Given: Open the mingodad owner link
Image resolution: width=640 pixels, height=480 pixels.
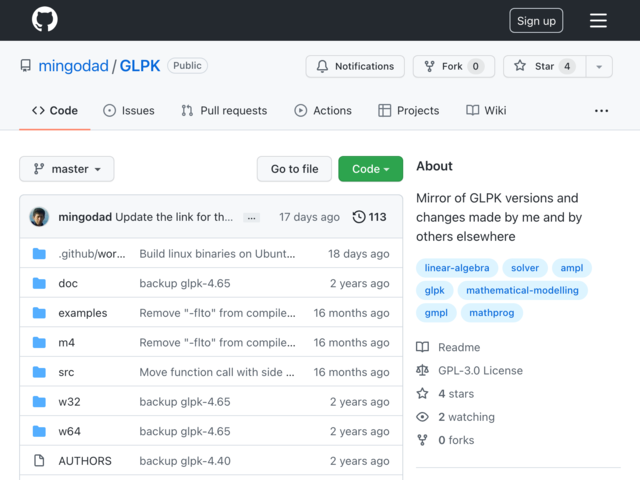Looking at the screenshot, I should pyautogui.click(x=73, y=66).
